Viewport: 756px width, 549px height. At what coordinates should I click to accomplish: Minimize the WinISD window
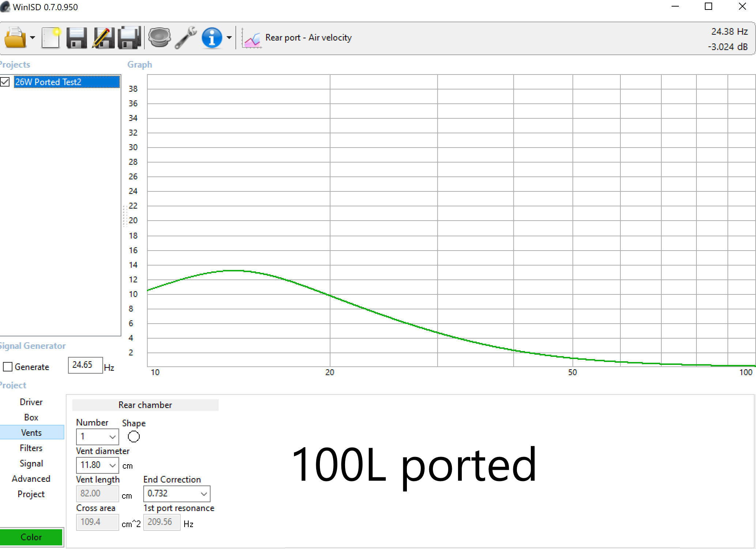675,7
